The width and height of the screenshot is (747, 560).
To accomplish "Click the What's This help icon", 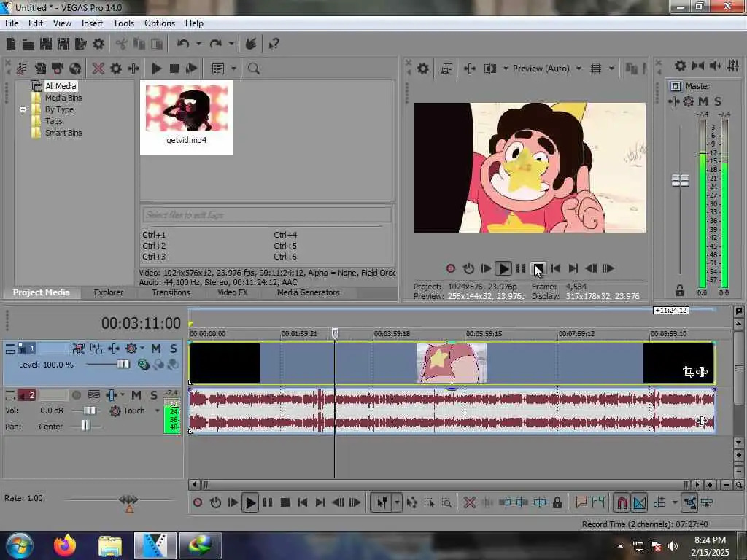I will 274,44.
